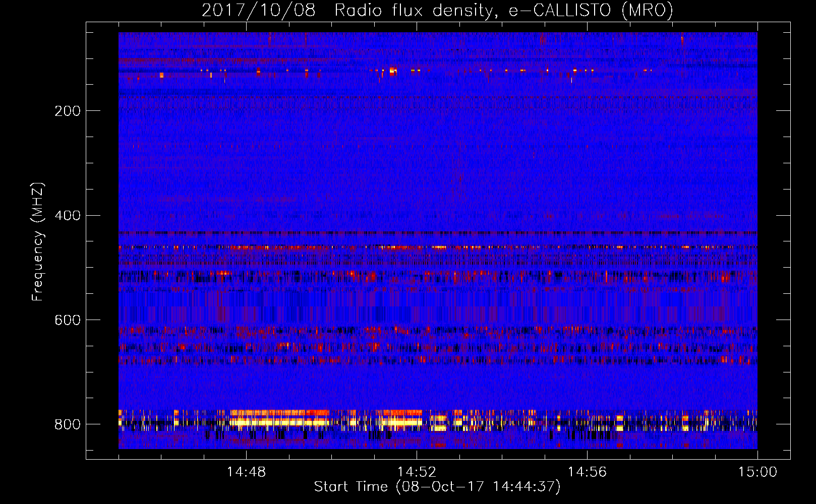Click the 600 frequency tick label
816x504 pixels.
(68, 320)
